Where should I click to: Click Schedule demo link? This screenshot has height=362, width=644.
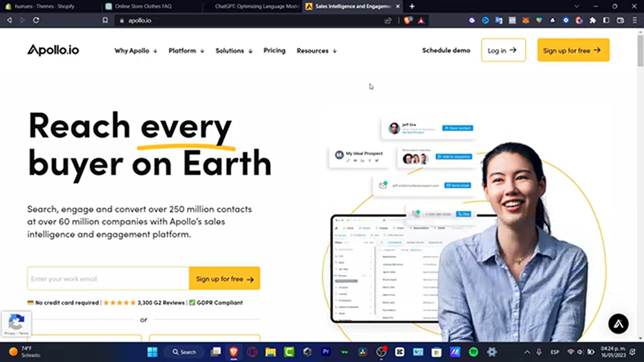(x=446, y=50)
